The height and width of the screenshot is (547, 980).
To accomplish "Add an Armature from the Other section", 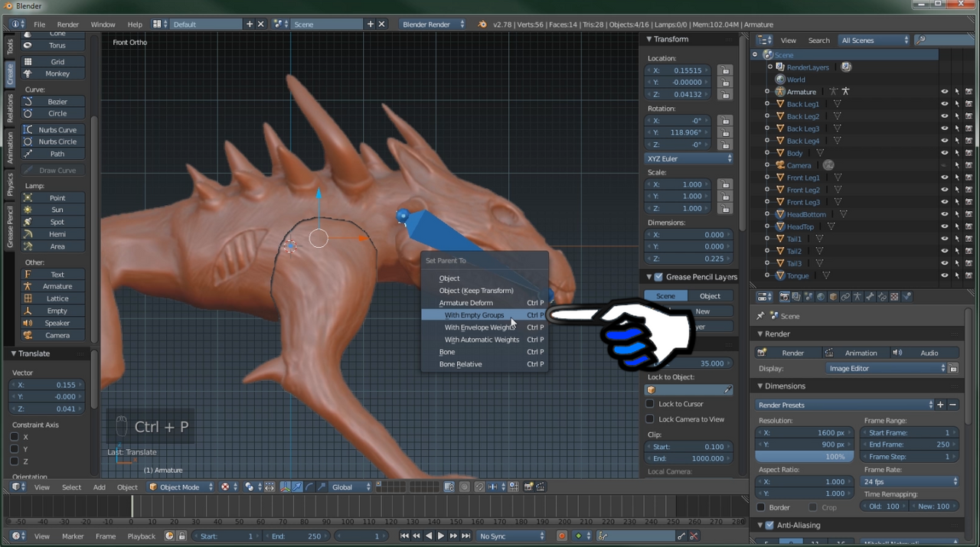I will (x=57, y=286).
